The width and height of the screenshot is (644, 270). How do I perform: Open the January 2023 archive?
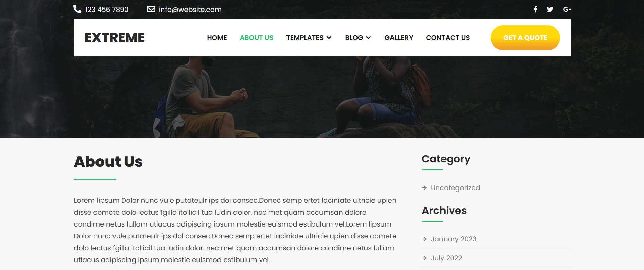tap(454, 239)
